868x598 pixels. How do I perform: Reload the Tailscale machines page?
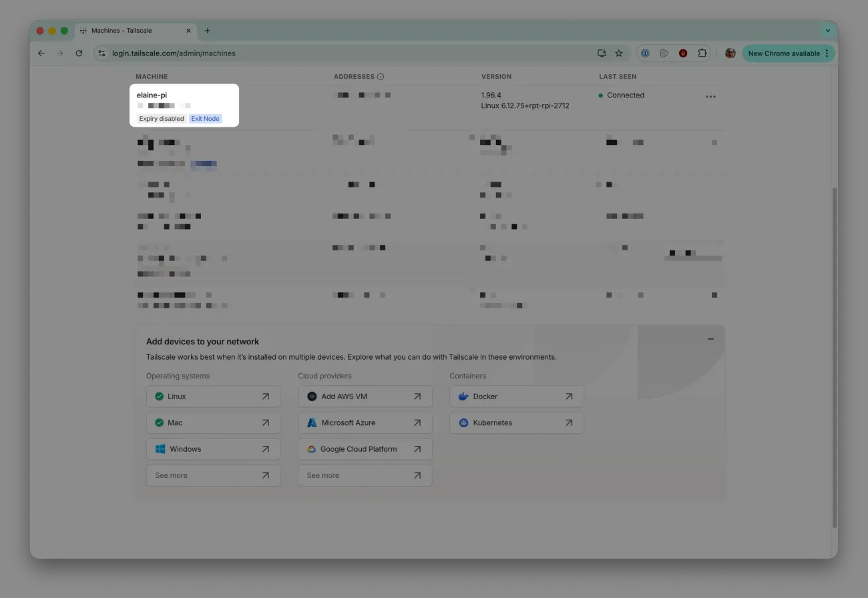pos(79,53)
